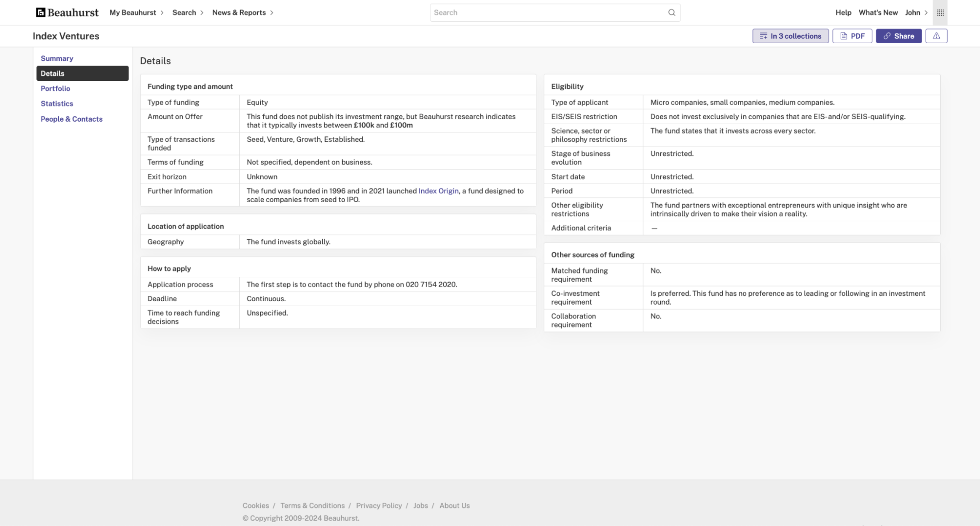The image size is (980, 526).
Task: Click the 'Additional criteria' label
Action: [580, 228]
